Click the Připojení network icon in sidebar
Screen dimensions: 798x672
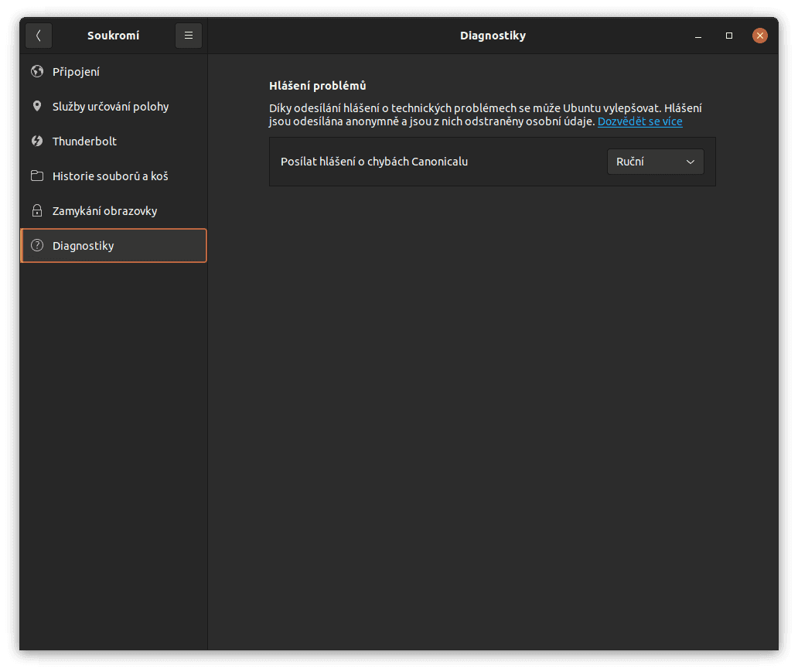[36, 71]
